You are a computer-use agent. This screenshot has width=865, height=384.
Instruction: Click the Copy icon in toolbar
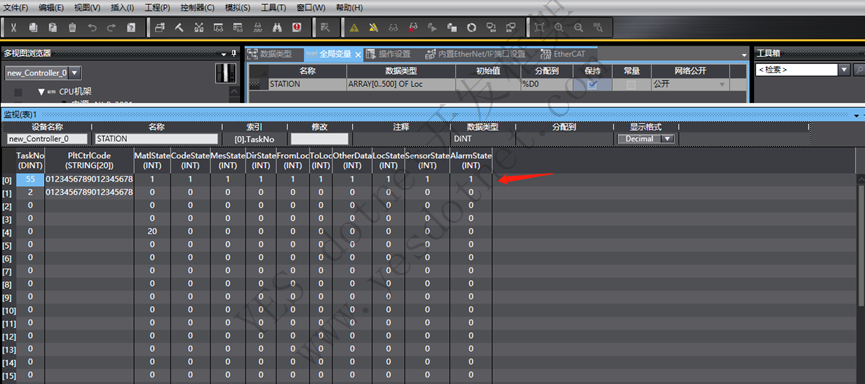34,27
